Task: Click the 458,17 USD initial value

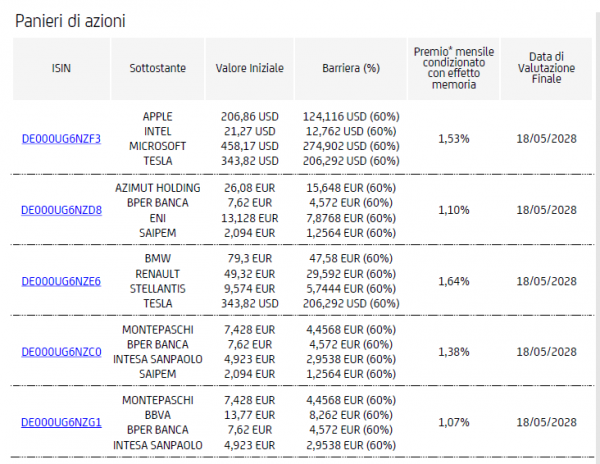Action: [249, 147]
